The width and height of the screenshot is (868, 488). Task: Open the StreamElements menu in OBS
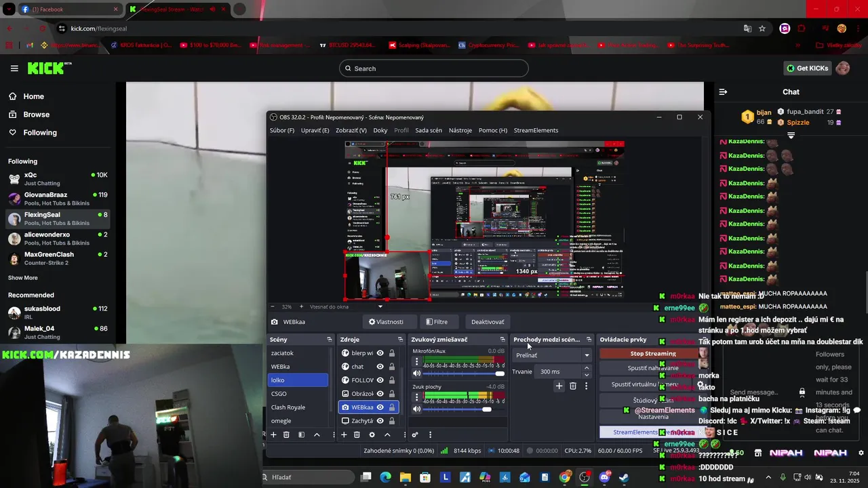536,130
